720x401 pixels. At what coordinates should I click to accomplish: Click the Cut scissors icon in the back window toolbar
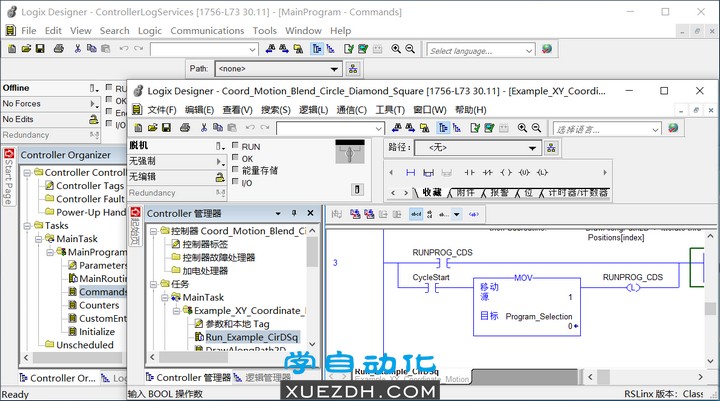pos(78,49)
